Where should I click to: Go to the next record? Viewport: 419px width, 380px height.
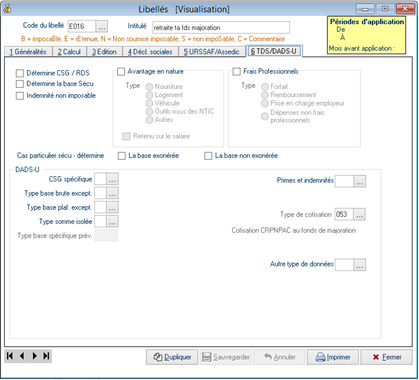pyautogui.click(x=34, y=356)
